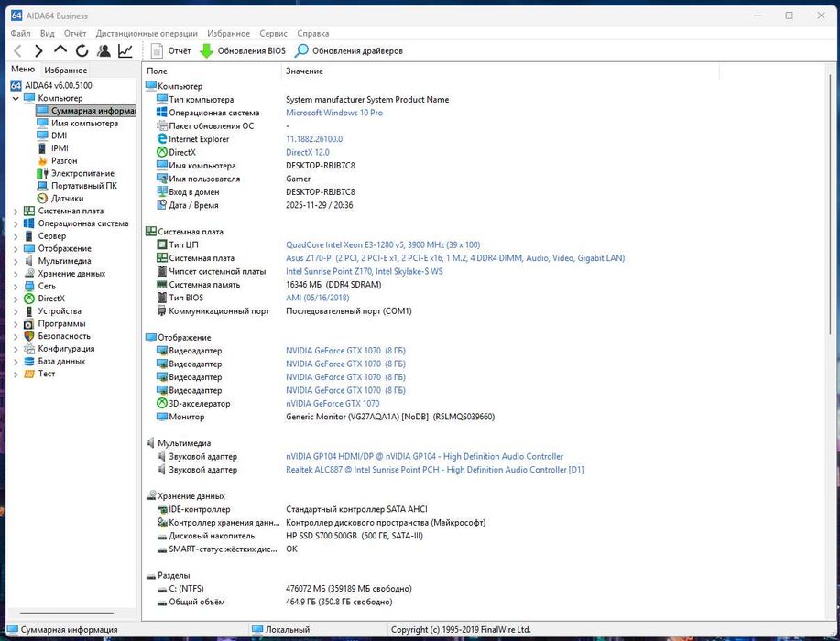The height and width of the screenshot is (641, 840).
Task: Open the Отчёт menu in the menu bar
Action: pos(75,33)
